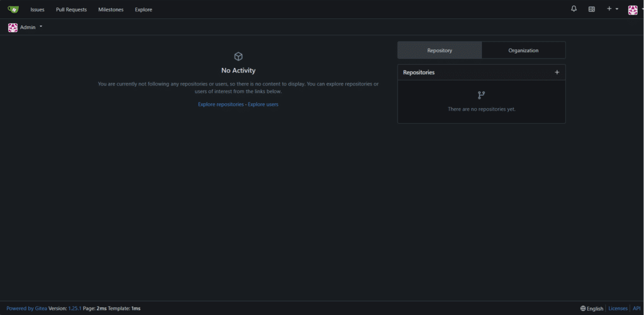
Task: Open the Licenses link in footer
Action: pyautogui.click(x=618, y=309)
